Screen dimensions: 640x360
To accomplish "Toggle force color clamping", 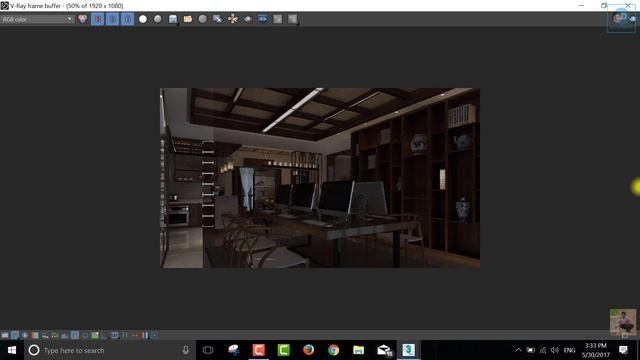I will pos(15,335).
